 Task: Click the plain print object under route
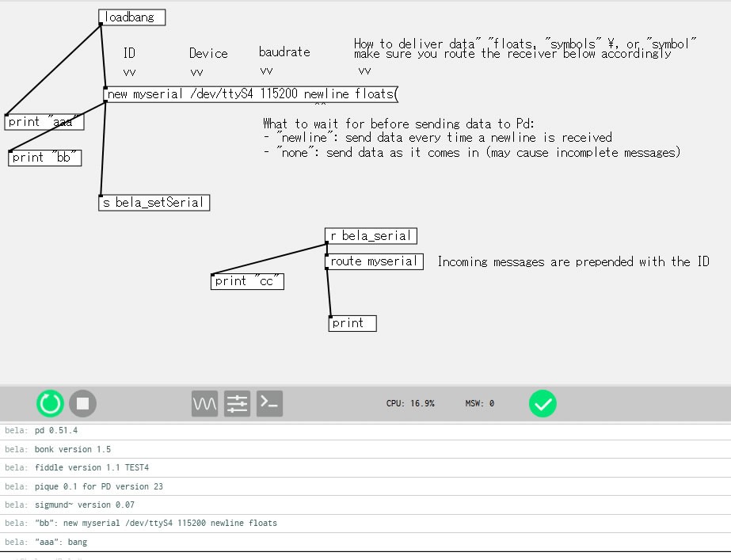352,323
